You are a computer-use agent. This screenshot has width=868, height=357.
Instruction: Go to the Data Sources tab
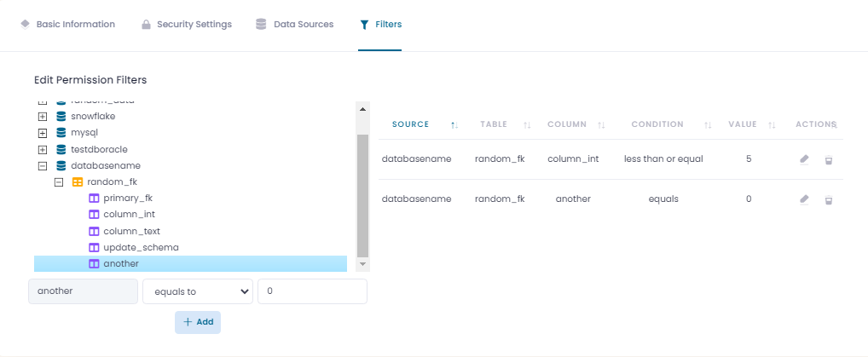coord(294,25)
